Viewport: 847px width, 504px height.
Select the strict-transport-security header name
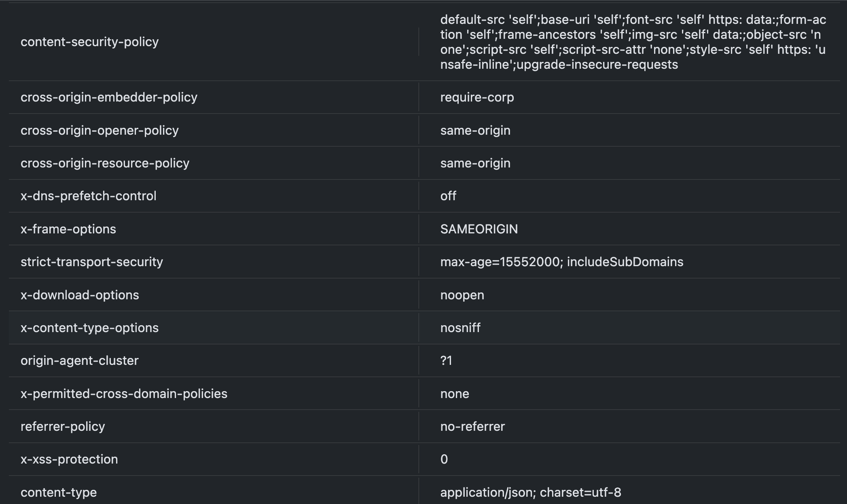(x=92, y=262)
